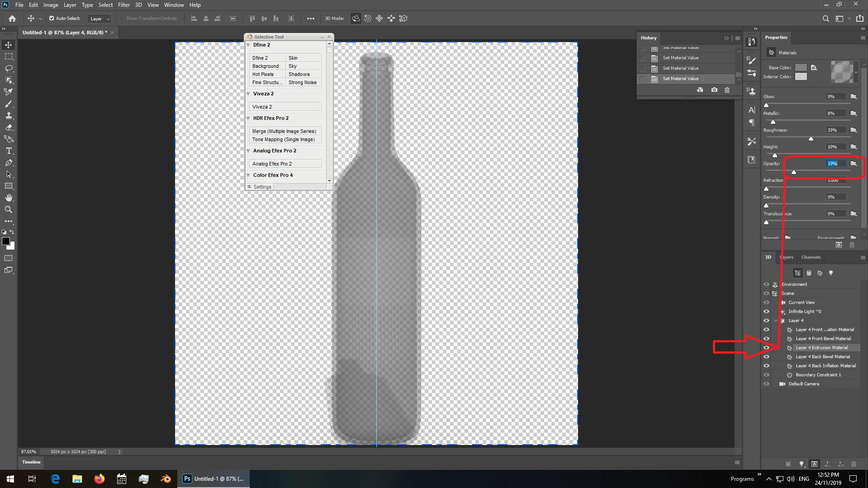Toggle visibility of Default Camera
Screen dimensions: 868x488
click(766, 384)
